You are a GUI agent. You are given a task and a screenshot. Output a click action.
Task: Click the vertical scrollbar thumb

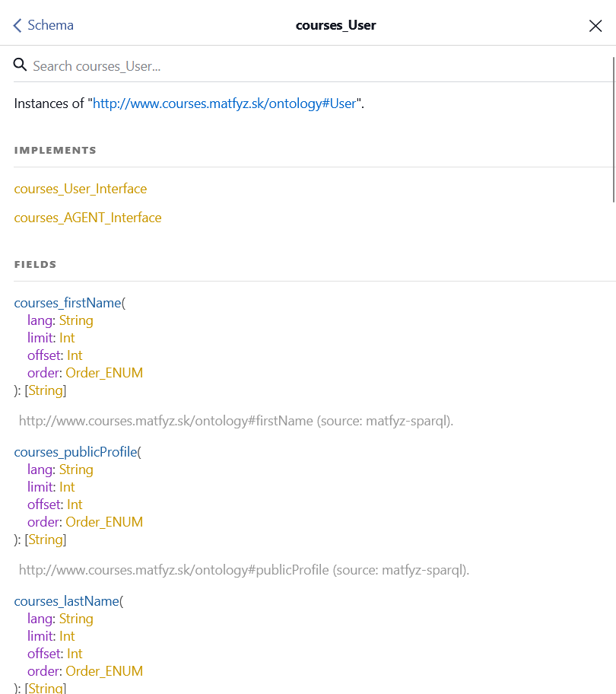(x=613, y=129)
